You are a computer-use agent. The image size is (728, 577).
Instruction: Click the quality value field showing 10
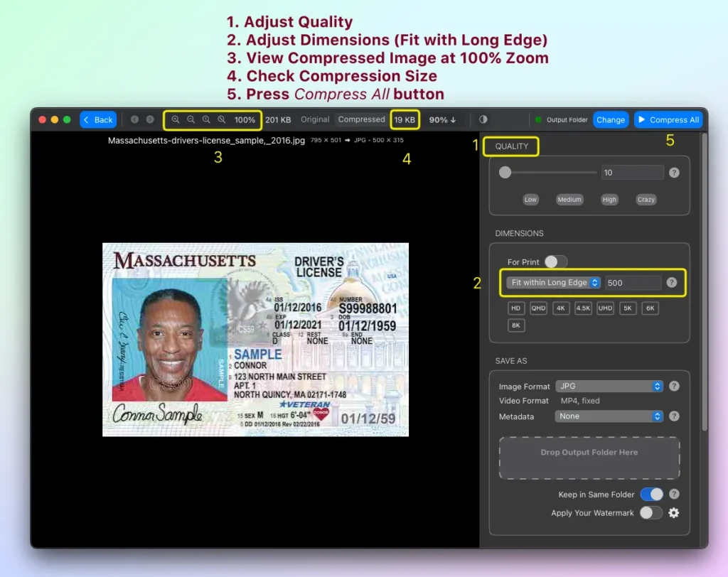(x=632, y=173)
